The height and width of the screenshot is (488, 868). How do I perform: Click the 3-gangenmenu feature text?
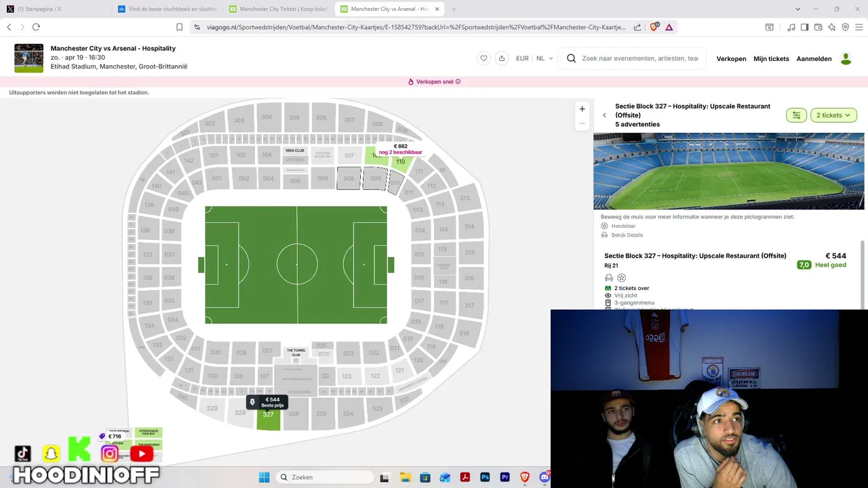(634, 303)
